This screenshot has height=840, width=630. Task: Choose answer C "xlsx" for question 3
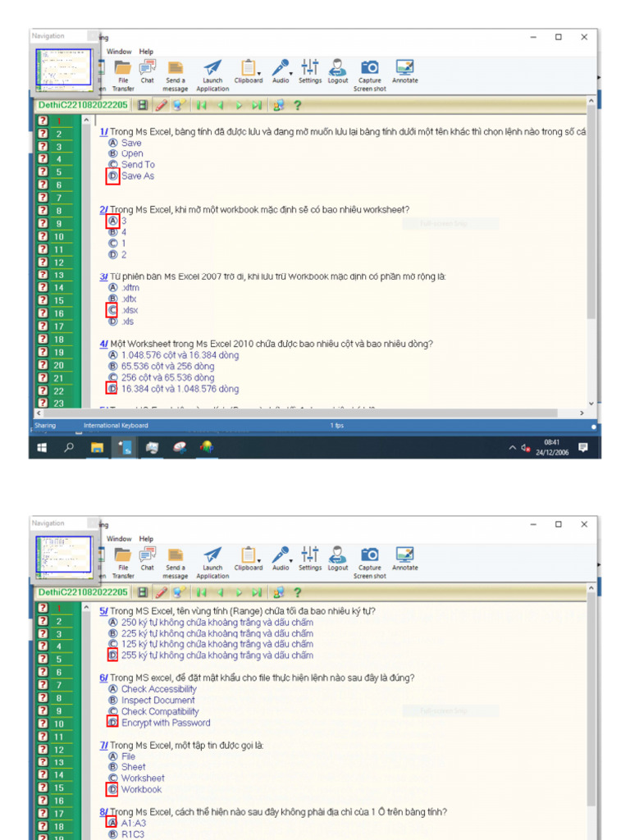point(112,310)
